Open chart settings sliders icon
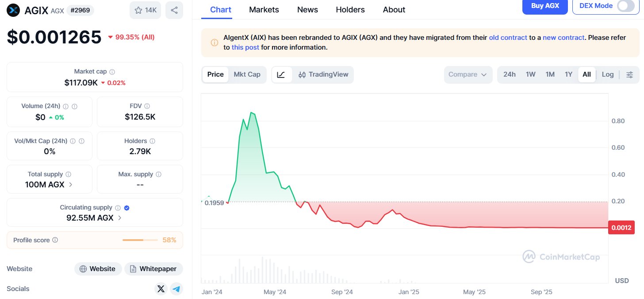The height and width of the screenshot is (299, 644). tap(630, 74)
